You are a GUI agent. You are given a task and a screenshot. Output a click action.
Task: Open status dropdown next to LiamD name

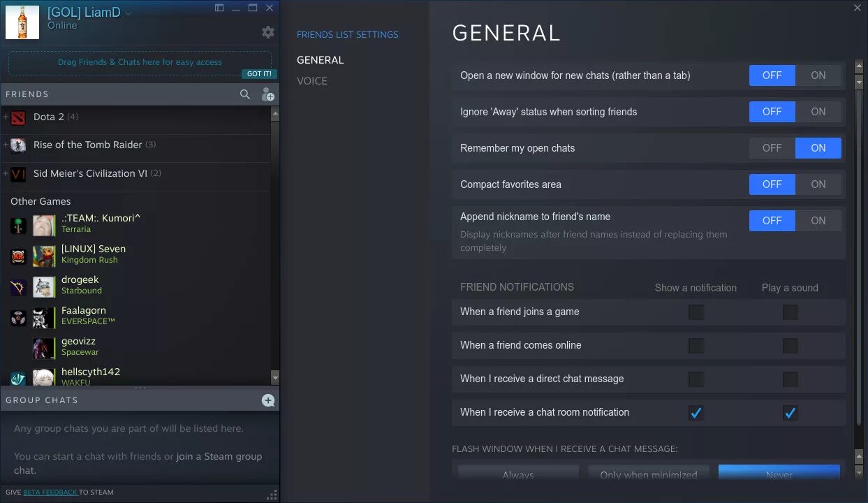pos(128,14)
